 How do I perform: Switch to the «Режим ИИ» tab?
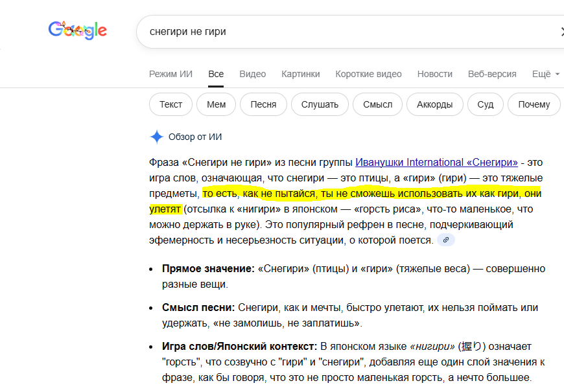coord(170,74)
